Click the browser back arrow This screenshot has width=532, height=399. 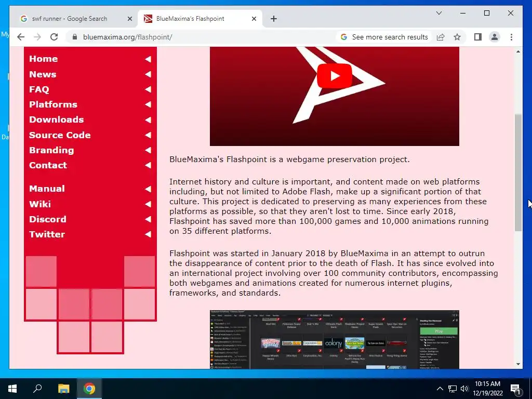21,37
